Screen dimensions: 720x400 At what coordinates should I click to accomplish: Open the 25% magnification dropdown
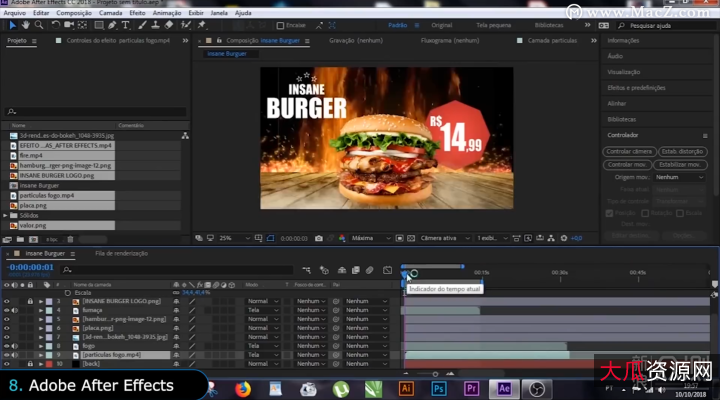coord(231,238)
